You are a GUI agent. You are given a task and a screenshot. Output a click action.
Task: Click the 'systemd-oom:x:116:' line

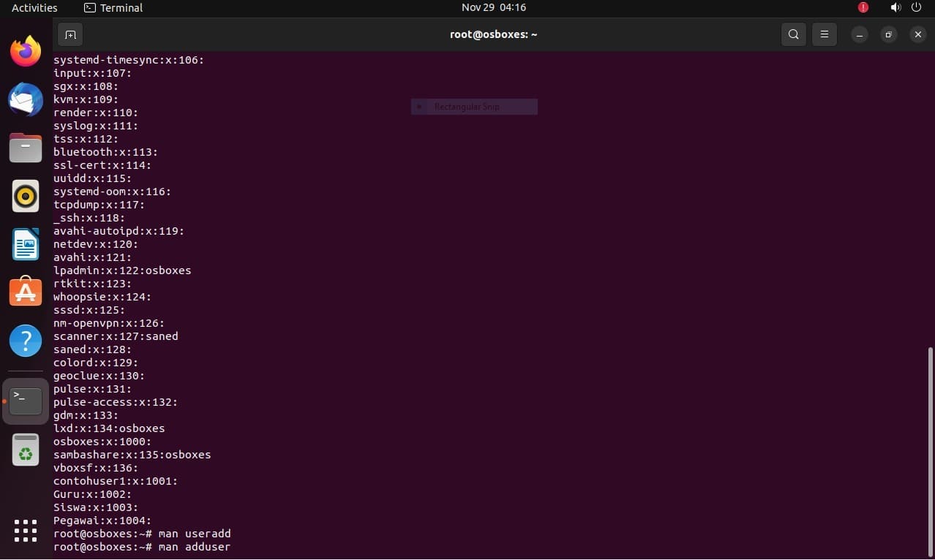coord(113,192)
